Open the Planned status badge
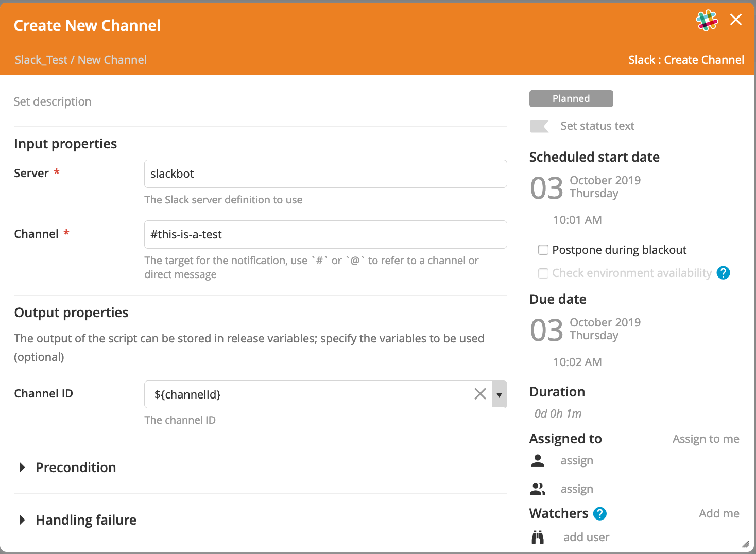756x554 pixels. tap(571, 98)
